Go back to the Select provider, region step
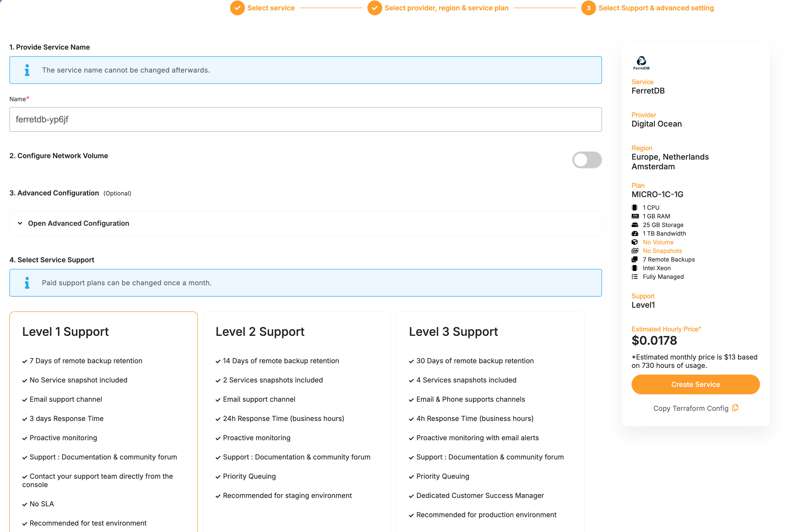This screenshot has width=799, height=532. (375, 8)
